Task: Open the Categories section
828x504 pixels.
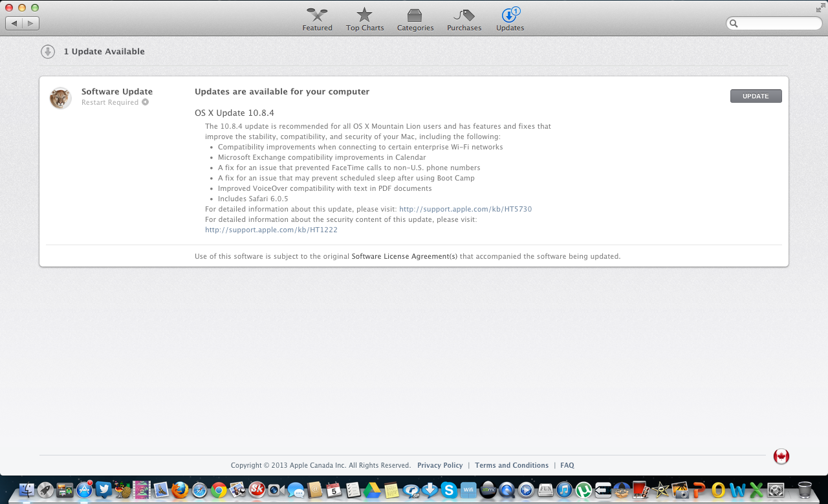Action: pos(415,19)
